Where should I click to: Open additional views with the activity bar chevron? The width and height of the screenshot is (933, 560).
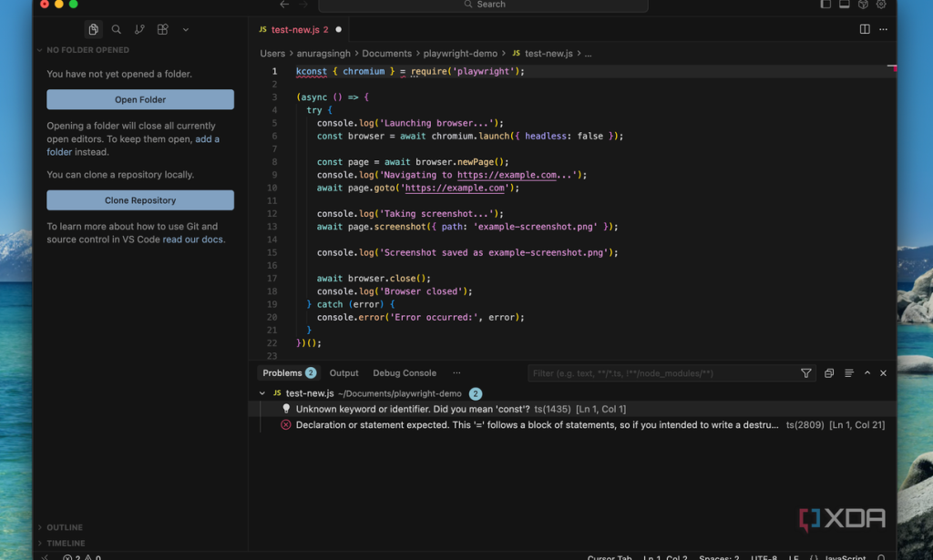click(185, 29)
